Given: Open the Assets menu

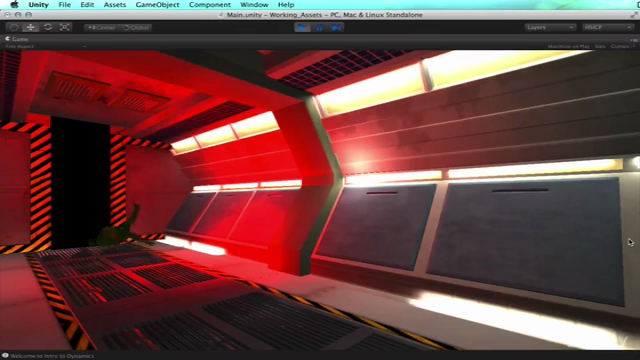Looking at the screenshot, I should pos(115,5).
